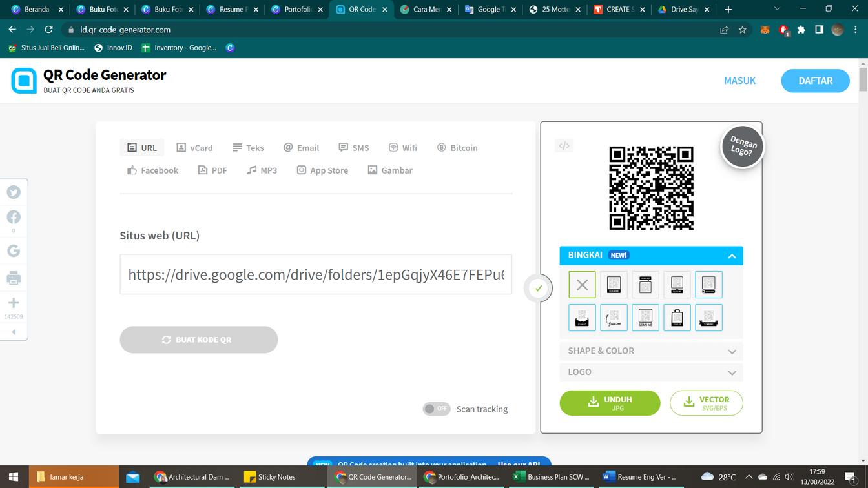Screen dimensions: 868x488
Task: Open the browser side panel icon
Action: pos(819,30)
